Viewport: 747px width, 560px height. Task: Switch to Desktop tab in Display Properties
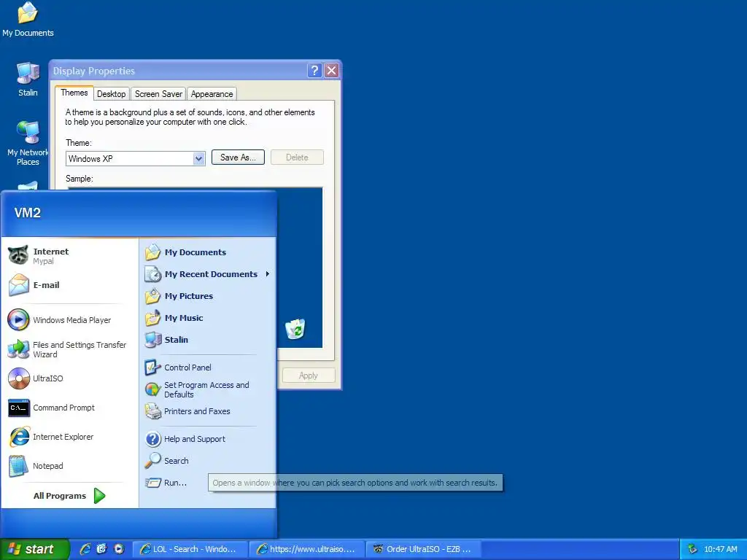(112, 94)
